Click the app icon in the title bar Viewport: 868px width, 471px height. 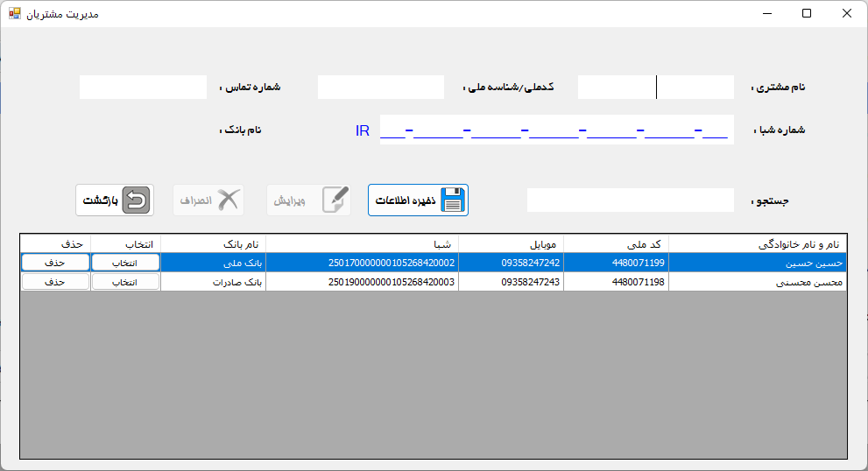pyautogui.click(x=14, y=13)
